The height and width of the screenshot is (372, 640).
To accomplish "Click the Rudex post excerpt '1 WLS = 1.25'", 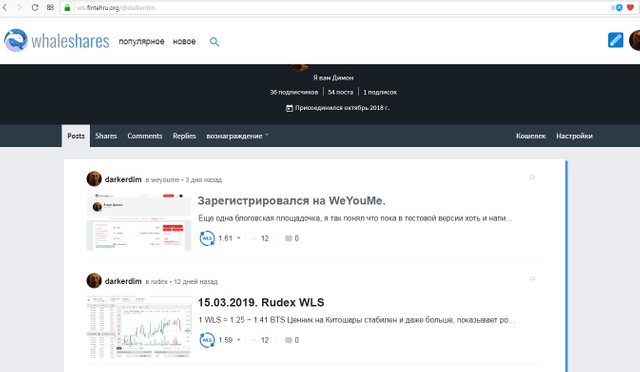I will [356, 320].
